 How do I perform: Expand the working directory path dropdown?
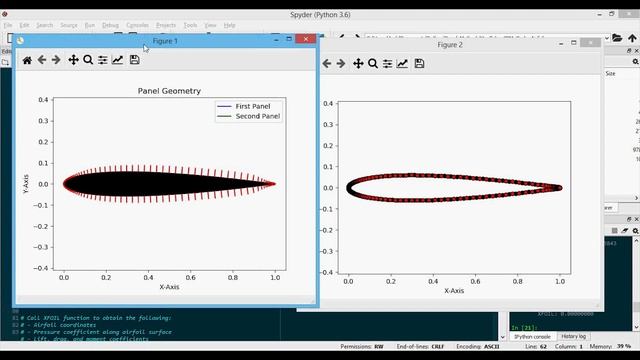(607, 38)
